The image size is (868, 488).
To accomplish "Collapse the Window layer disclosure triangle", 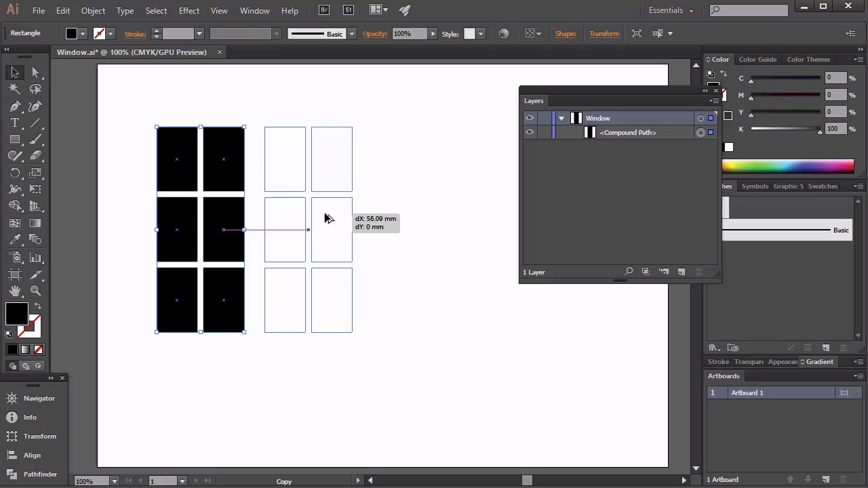I will pos(561,118).
